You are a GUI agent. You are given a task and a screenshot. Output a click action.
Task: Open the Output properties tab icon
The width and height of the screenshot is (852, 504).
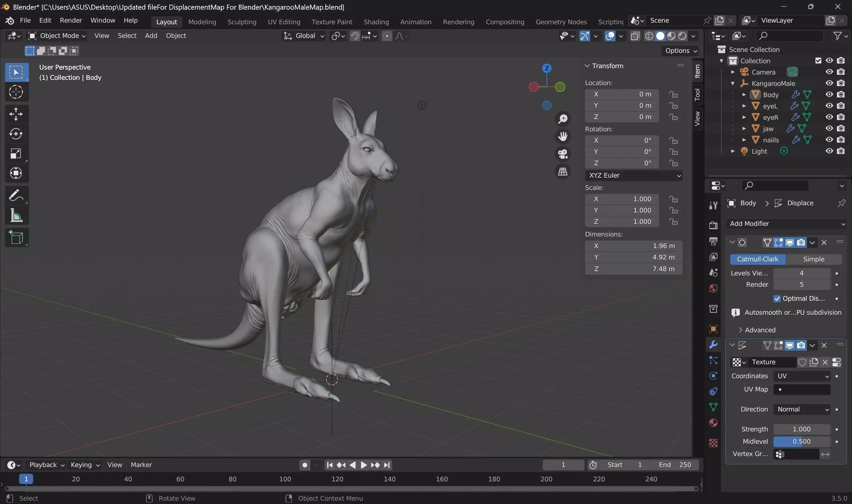tap(714, 241)
